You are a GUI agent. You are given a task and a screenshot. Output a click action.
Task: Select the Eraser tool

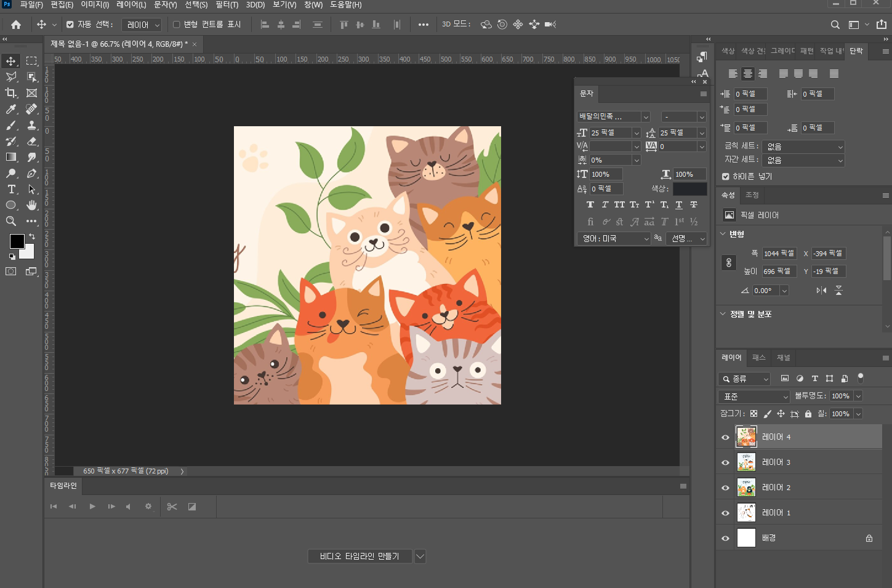32,141
